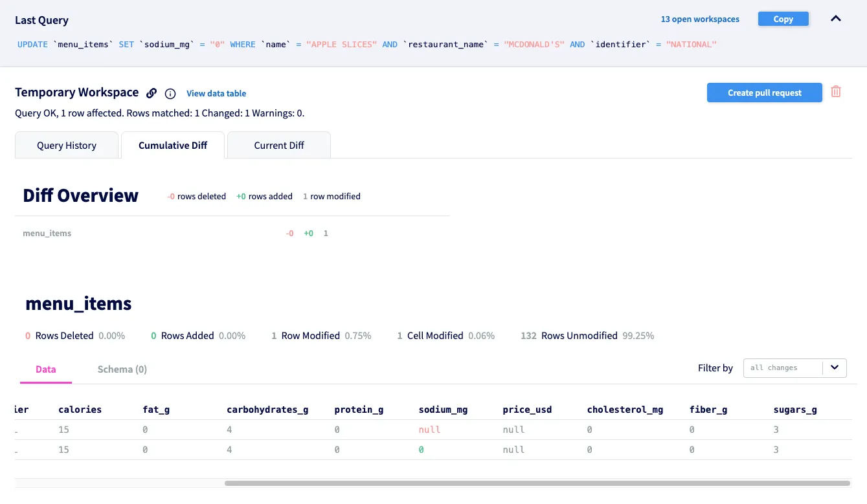The image size is (867, 504).
Task: Select the Cumulative Diff tab
Action: pyautogui.click(x=173, y=146)
